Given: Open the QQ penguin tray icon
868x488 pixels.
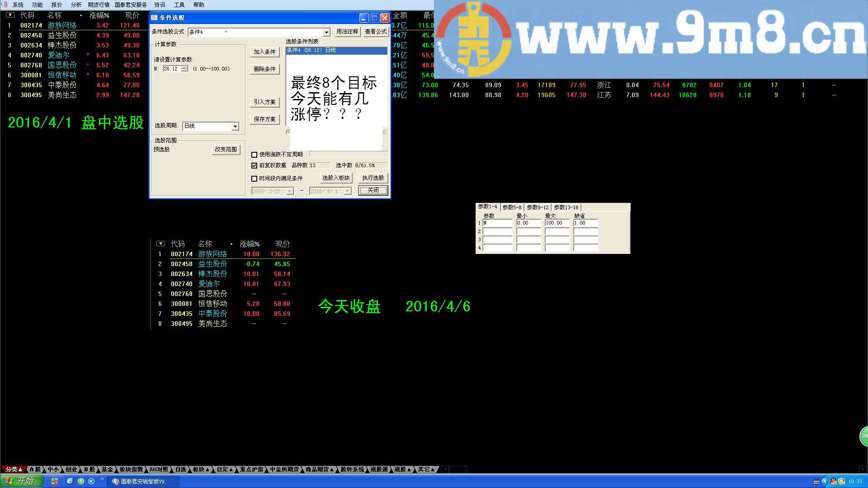Looking at the screenshot, I should (834, 482).
